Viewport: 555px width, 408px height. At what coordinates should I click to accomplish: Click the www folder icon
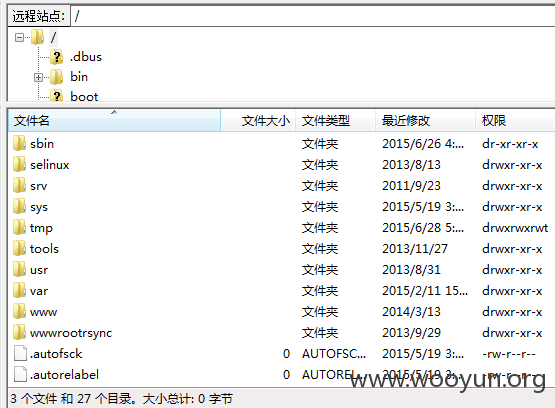click(x=19, y=311)
